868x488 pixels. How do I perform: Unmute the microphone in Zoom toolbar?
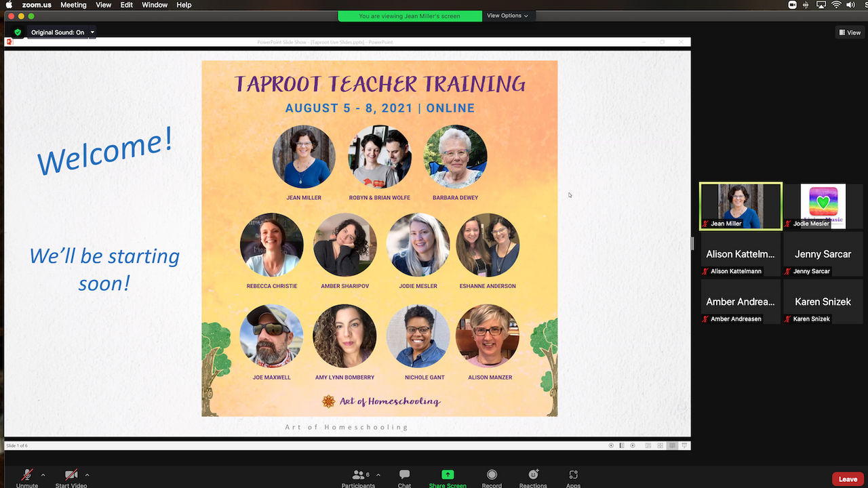pyautogui.click(x=27, y=477)
